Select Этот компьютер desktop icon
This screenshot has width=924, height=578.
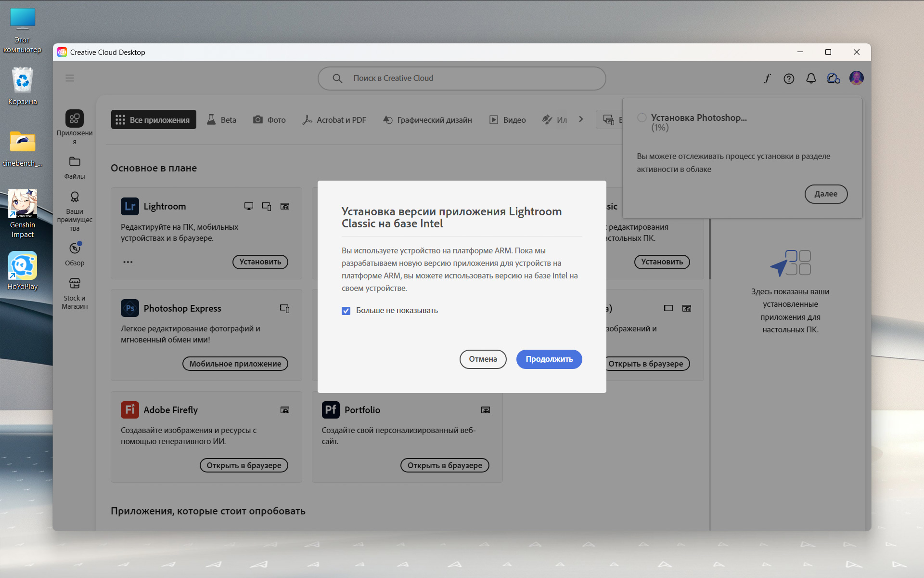(x=22, y=30)
